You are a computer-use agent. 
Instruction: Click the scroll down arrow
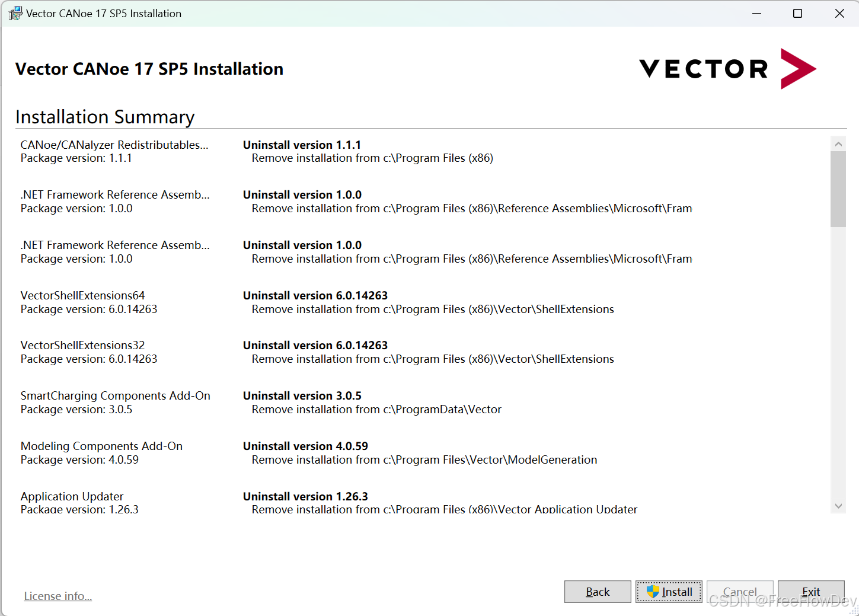coord(838,506)
